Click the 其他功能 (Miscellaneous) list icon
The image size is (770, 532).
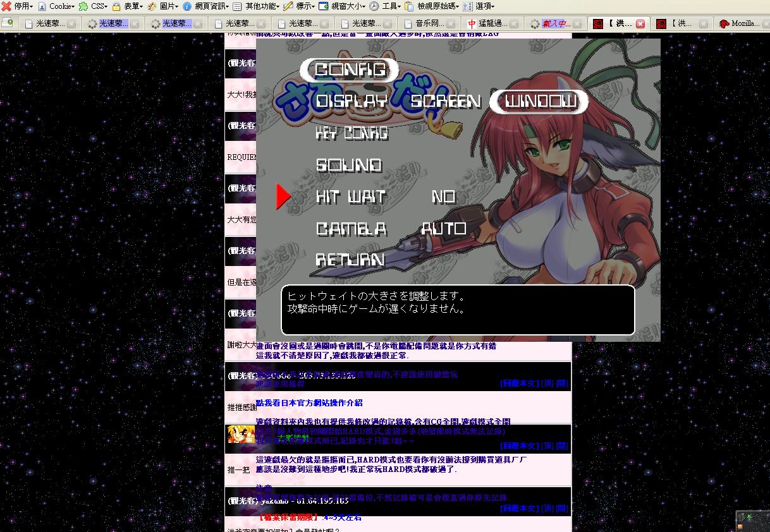[x=238, y=6]
